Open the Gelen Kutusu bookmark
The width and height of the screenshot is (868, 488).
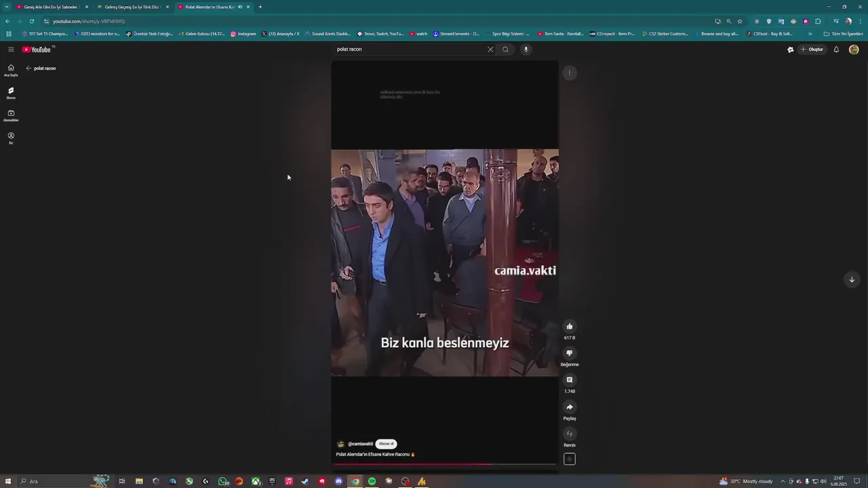[x=201, y=34]
